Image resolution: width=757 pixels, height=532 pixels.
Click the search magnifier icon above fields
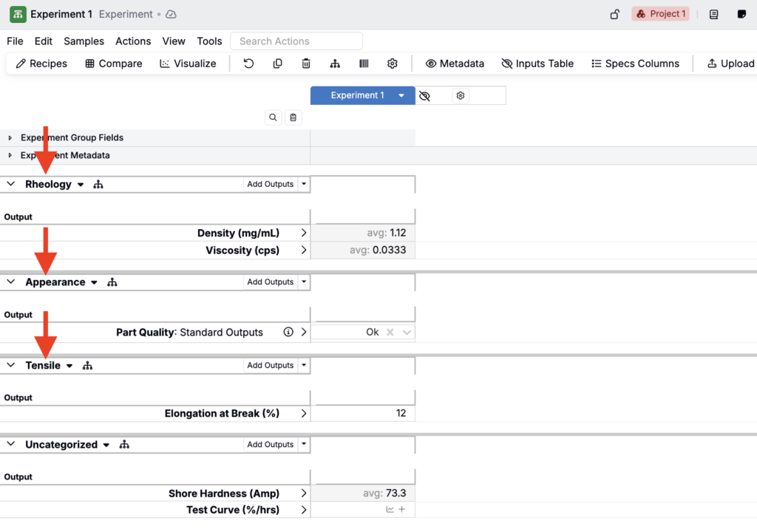(273, 117)
